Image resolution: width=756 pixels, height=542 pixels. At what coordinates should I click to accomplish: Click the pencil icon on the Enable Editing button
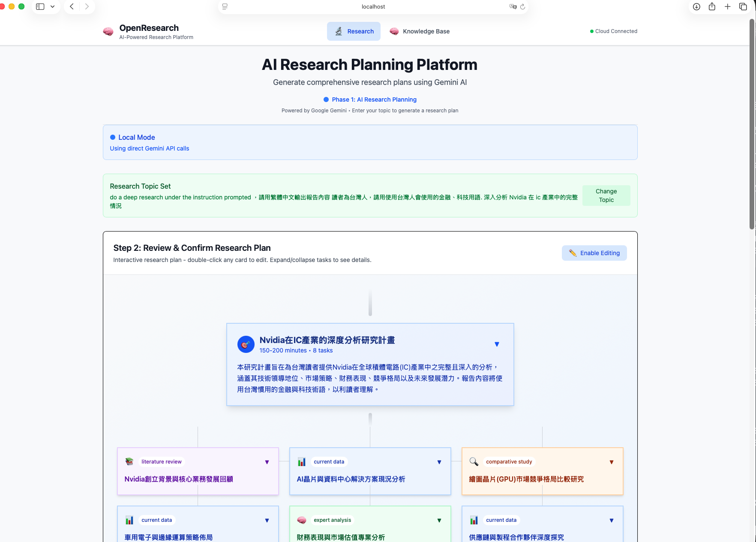[573, 253]
